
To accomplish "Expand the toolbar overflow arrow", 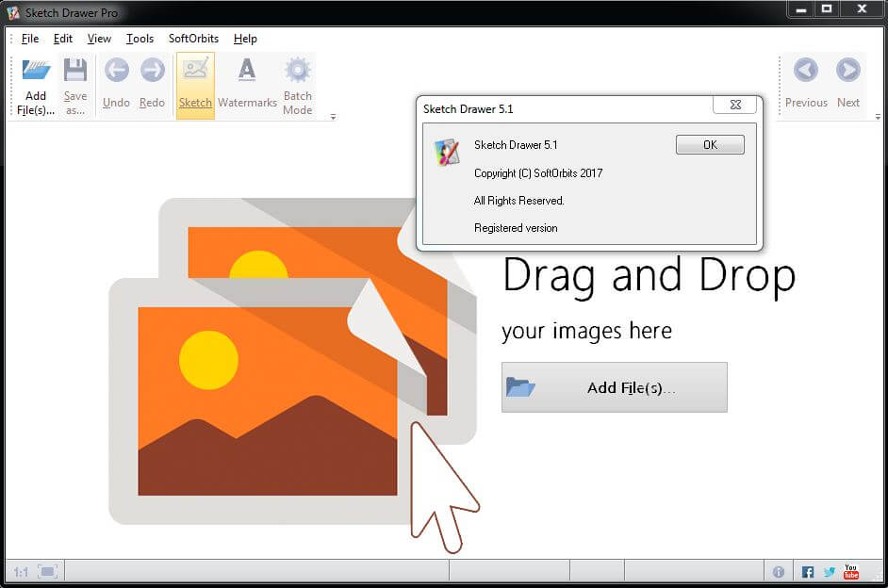I will pos(332,115).
